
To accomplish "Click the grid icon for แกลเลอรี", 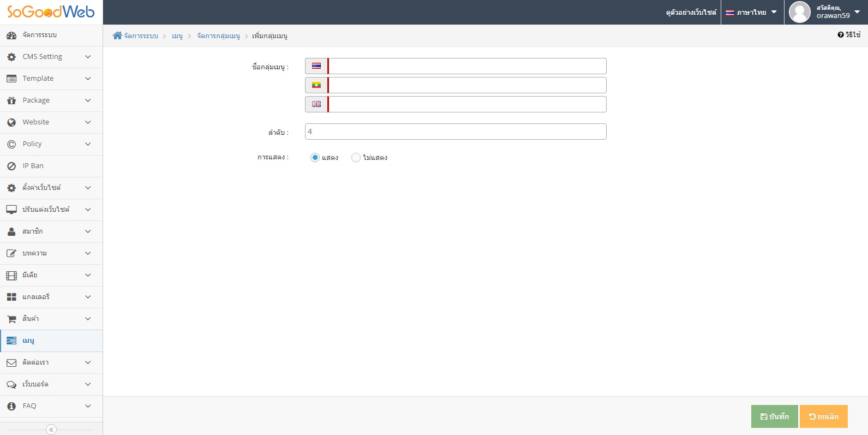I will (11, 297).
